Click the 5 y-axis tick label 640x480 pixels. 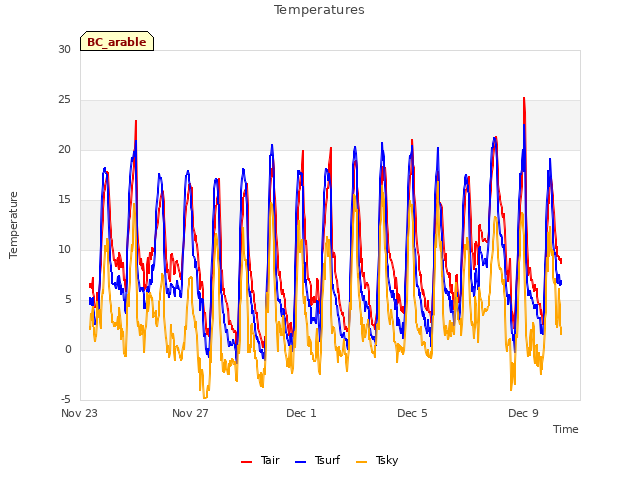68,300
